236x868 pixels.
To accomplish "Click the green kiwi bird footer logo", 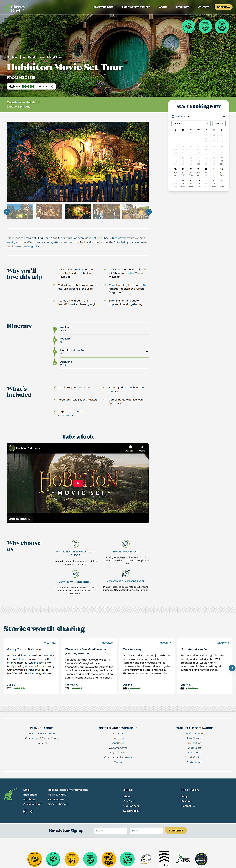I will pos(11,794).
